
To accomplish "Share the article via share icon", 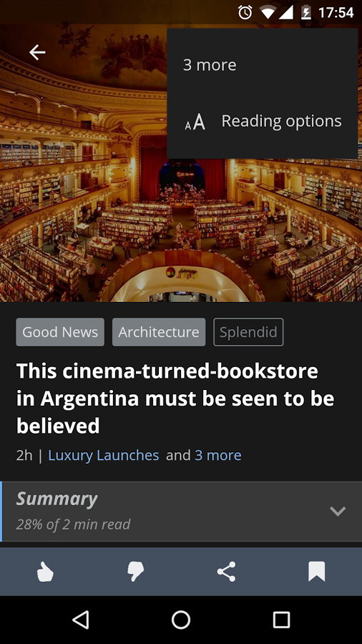I will [227, 572].
